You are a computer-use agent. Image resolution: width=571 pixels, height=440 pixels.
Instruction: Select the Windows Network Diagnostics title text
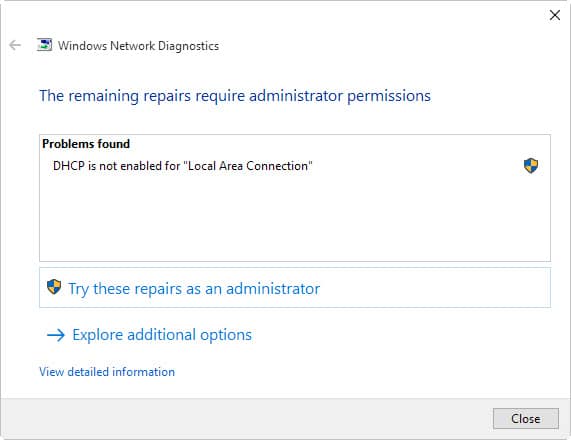(138, 46)
